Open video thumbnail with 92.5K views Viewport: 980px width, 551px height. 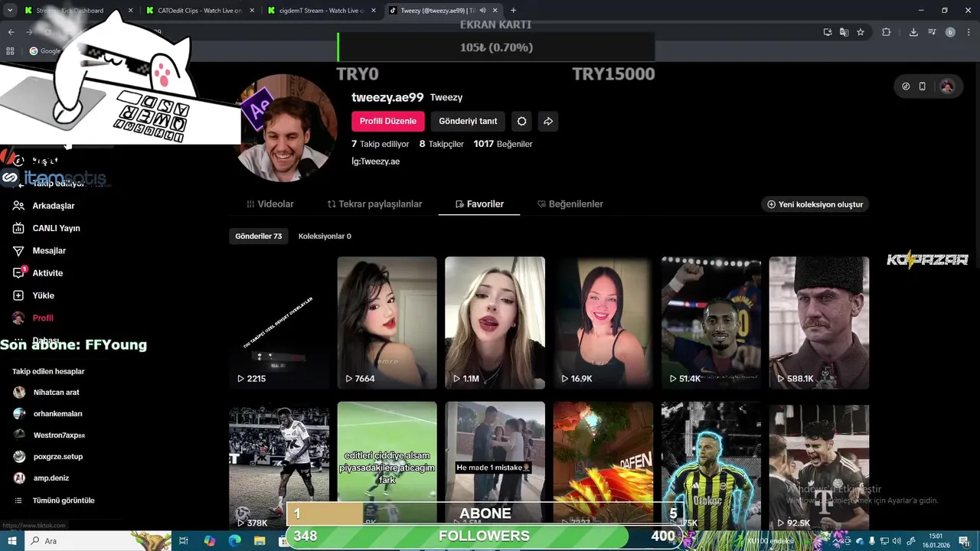(819, 466)
